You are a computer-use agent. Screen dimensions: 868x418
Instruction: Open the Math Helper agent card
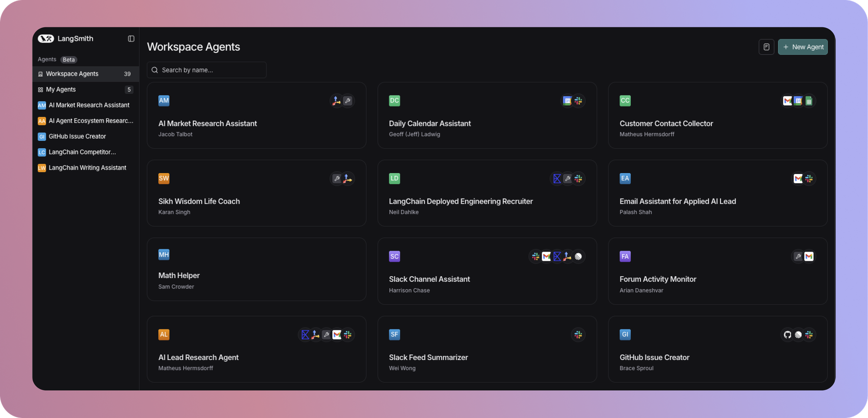pos(256,269)
